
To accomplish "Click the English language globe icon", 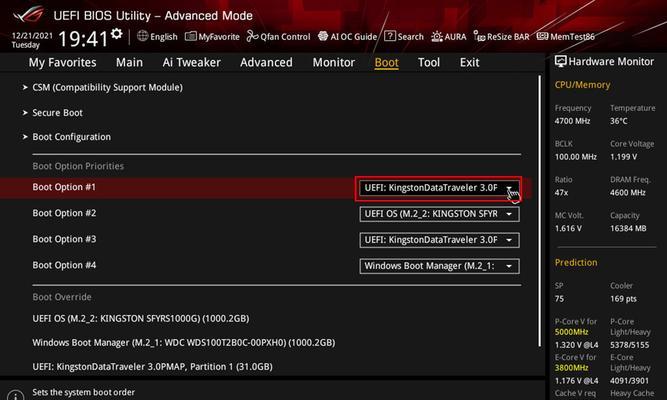I will 143,36.
